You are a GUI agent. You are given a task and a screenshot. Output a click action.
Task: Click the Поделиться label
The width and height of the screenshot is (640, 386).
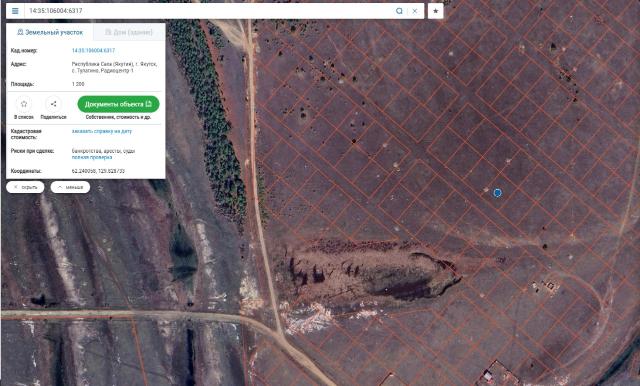click(53, 118)
